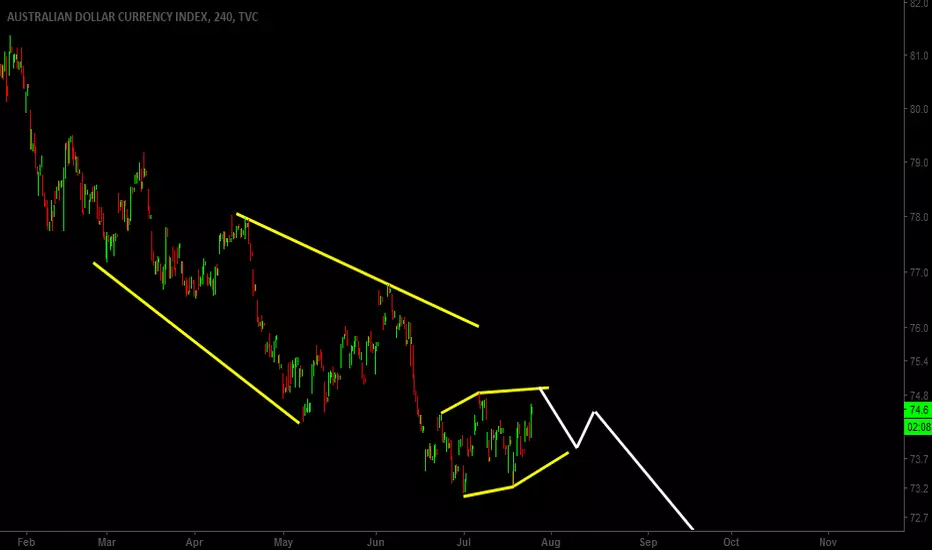Click the chart title 'AUSTRALIAN DOLLAR CURRENCY INDEX, 240, TVC'

[x=133, y=17]
